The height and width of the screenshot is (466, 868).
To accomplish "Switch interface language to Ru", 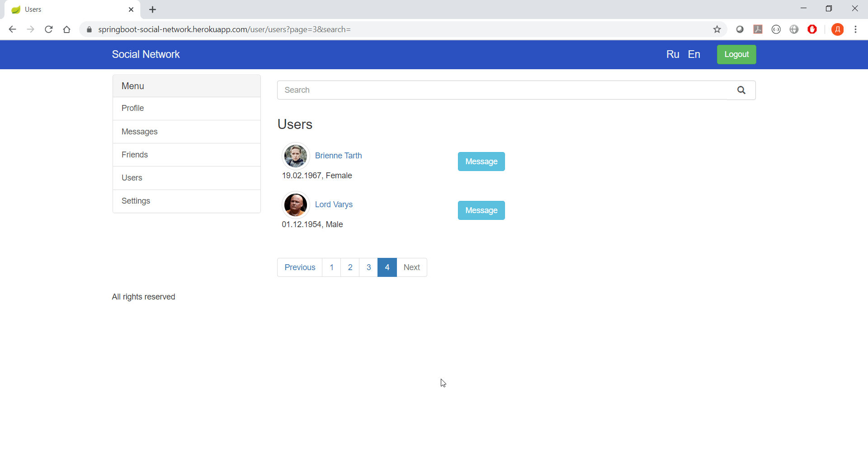I will point(672,54).
